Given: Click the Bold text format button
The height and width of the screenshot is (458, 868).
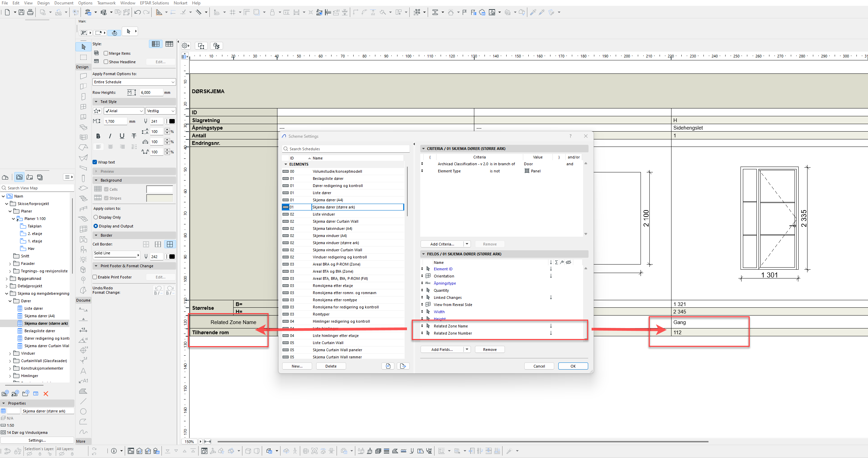Looking at the screenshot, I should [x=98, y=136].
